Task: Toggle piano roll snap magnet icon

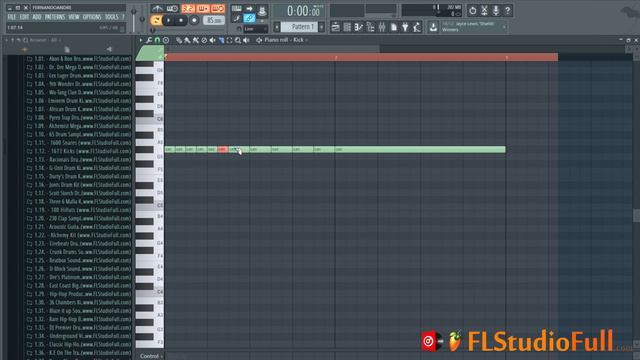Action: pos(157,40)
